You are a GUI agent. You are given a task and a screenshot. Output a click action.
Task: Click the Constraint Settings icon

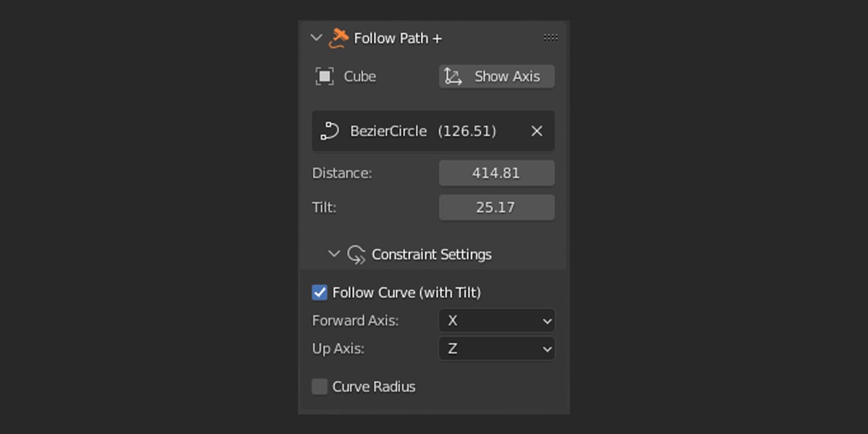(357, 255)
